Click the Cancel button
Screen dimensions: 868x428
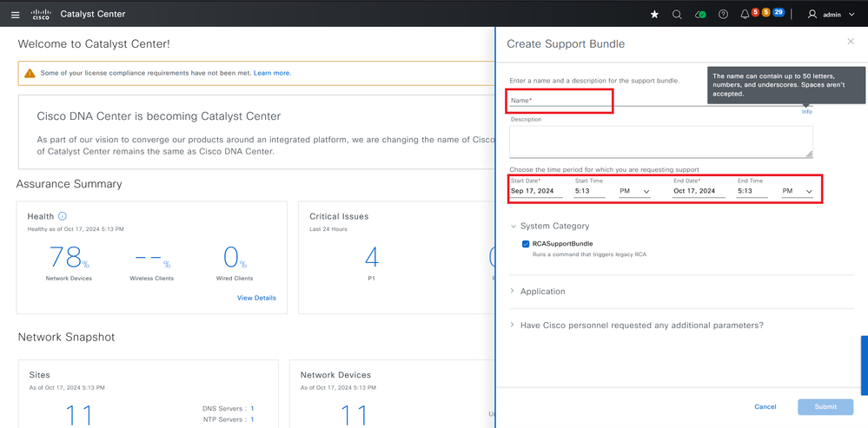point(765,407)
